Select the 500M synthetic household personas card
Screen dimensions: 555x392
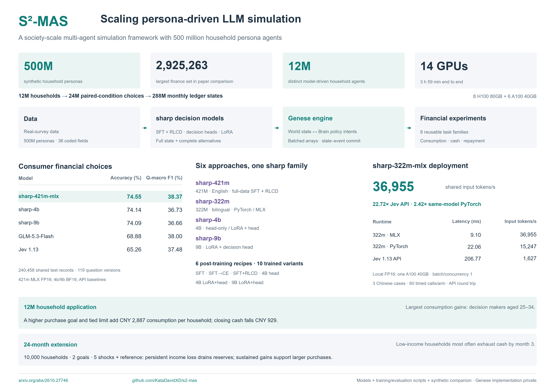point(79,71)
